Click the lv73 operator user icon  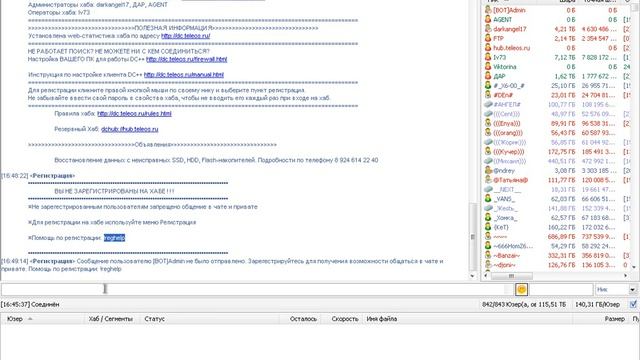488,57
